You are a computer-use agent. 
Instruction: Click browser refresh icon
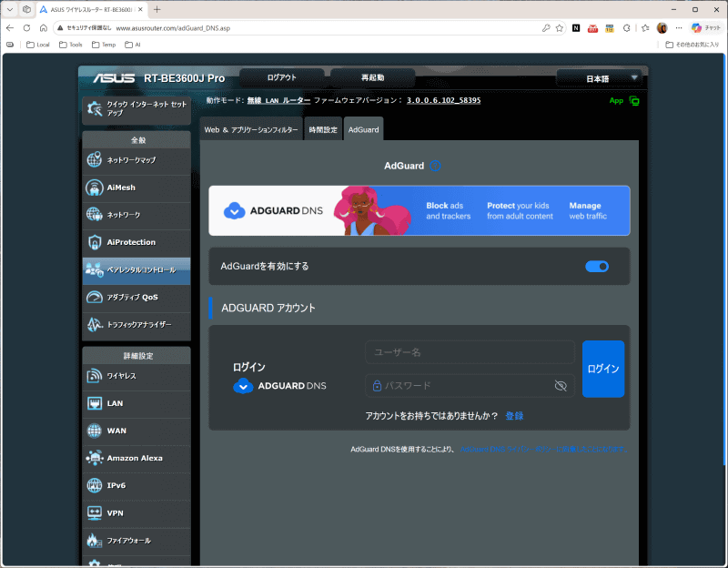(26, 28)
